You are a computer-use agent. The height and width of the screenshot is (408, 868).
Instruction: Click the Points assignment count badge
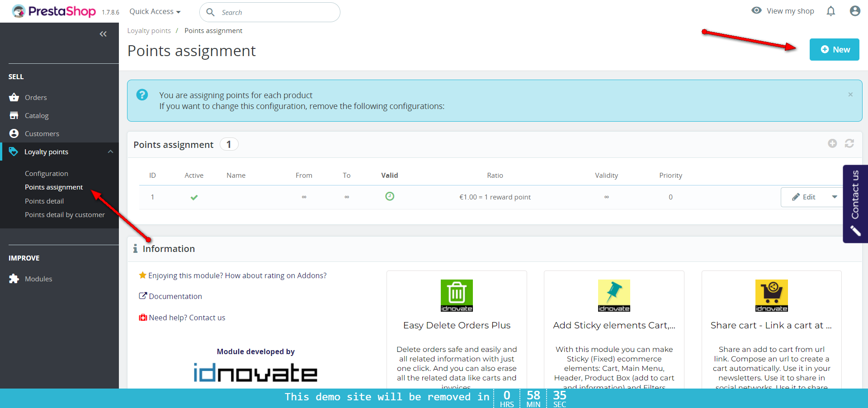tap(229, 144)
